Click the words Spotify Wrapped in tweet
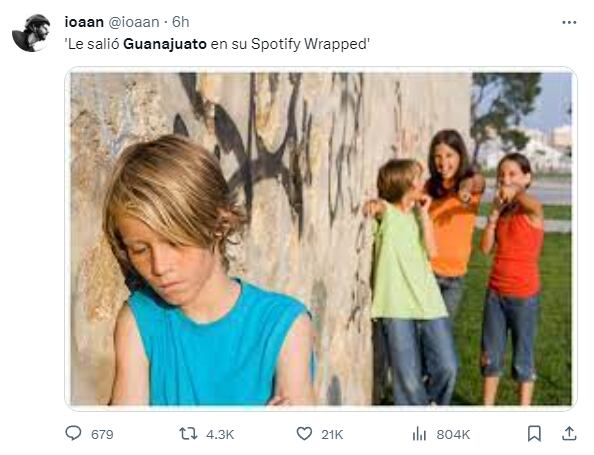This screenshot has height=455, width=594. pos(309,44)
